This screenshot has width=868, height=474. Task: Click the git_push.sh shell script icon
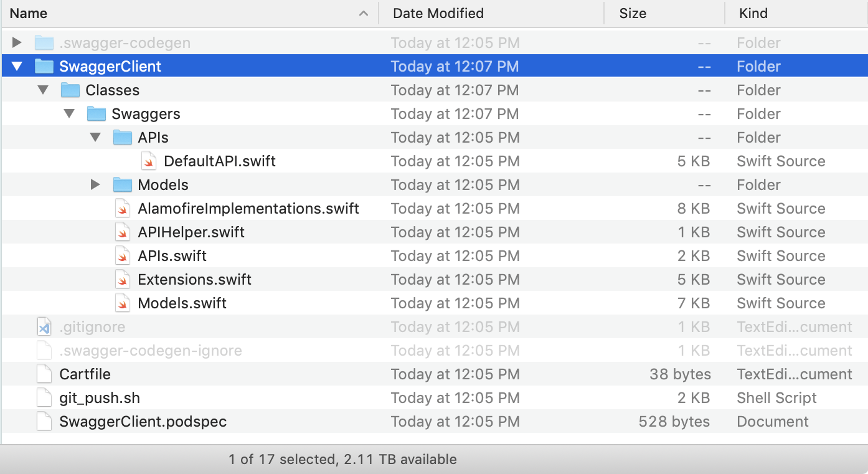click(44, 397)
